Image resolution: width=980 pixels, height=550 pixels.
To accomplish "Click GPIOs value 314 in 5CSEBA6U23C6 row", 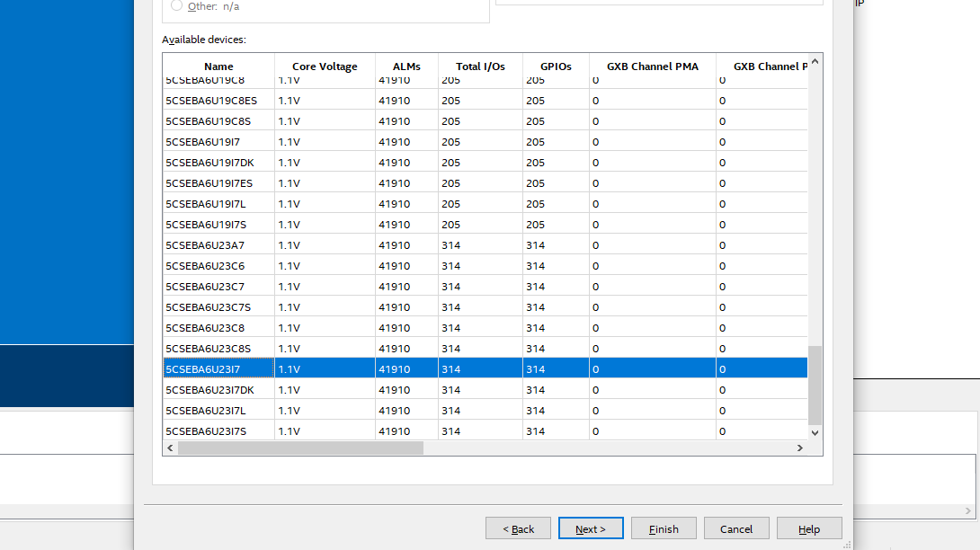I will (x=535, y=266).
